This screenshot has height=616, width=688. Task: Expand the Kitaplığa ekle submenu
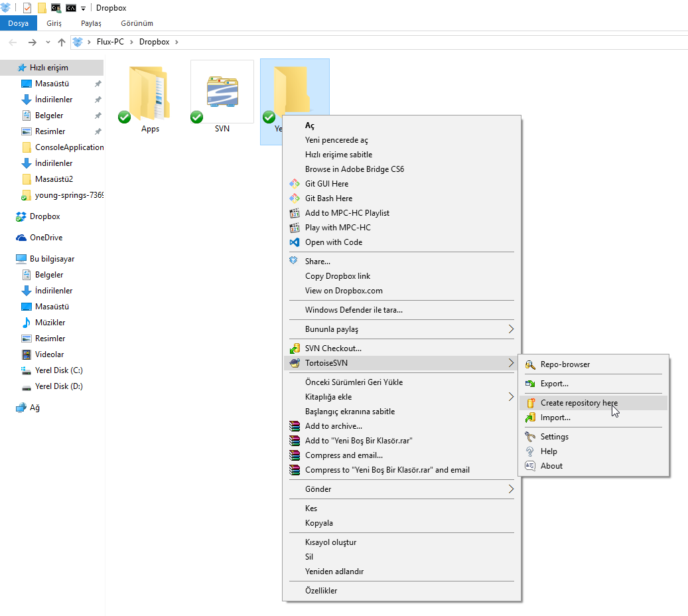click(x=511, y=396)
